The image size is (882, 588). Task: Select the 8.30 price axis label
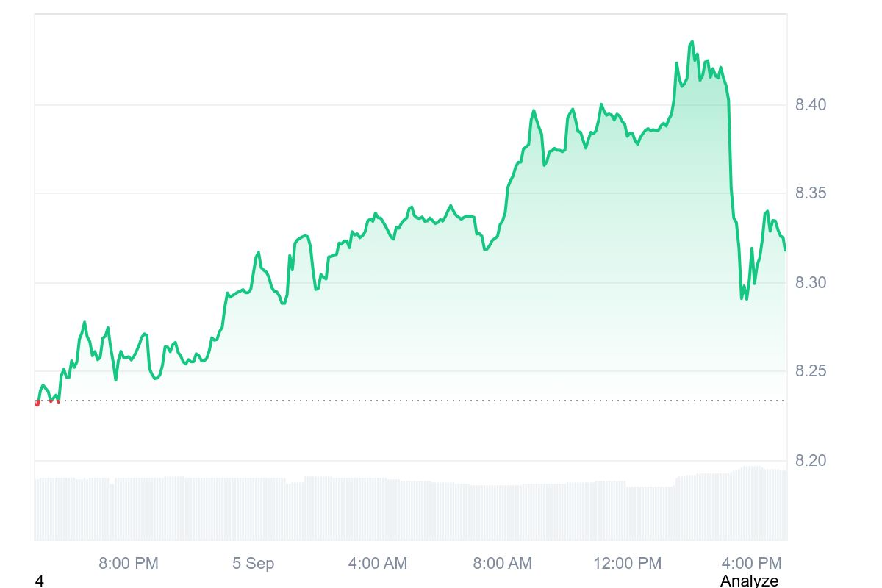click(811, 283)
